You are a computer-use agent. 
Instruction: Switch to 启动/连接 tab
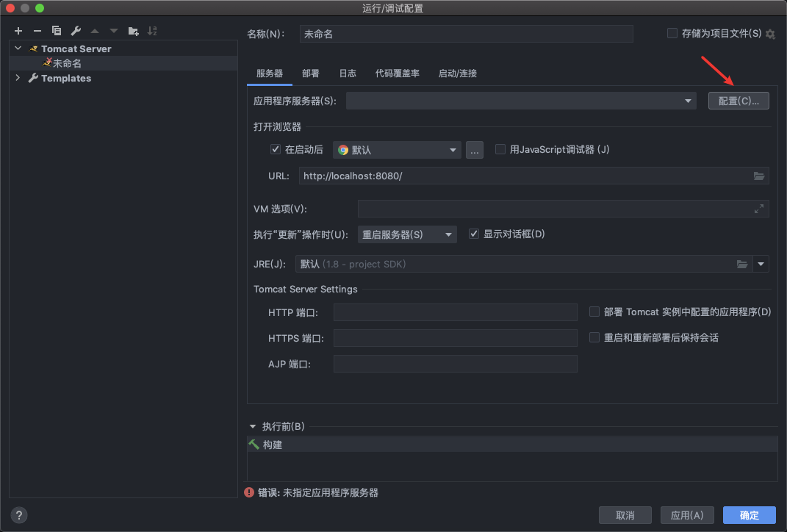click(457, 73)
